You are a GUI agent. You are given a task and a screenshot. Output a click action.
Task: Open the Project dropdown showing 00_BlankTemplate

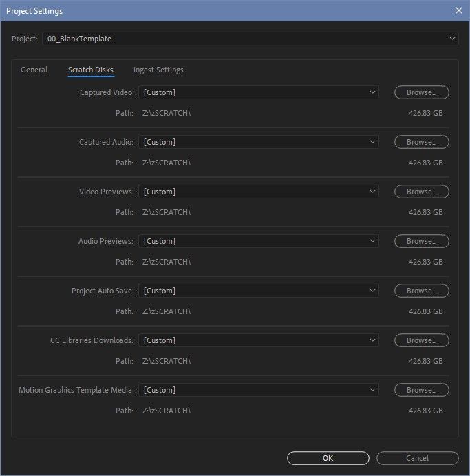tap(250, 39)
